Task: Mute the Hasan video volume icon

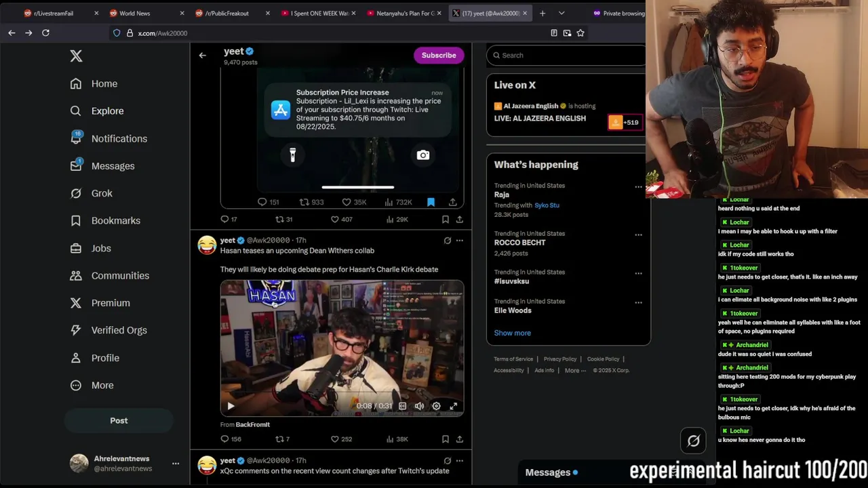Action: tap(419, 406)
